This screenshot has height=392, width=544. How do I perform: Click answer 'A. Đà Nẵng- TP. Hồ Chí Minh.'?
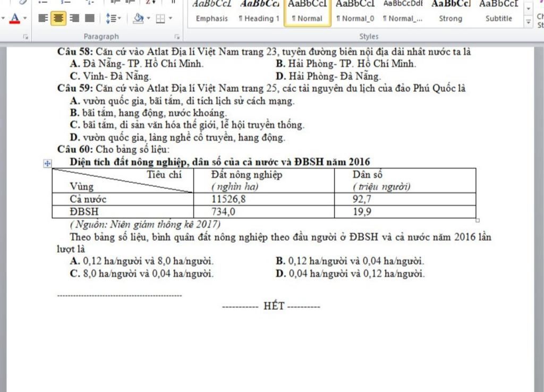(x=137, y=64)
